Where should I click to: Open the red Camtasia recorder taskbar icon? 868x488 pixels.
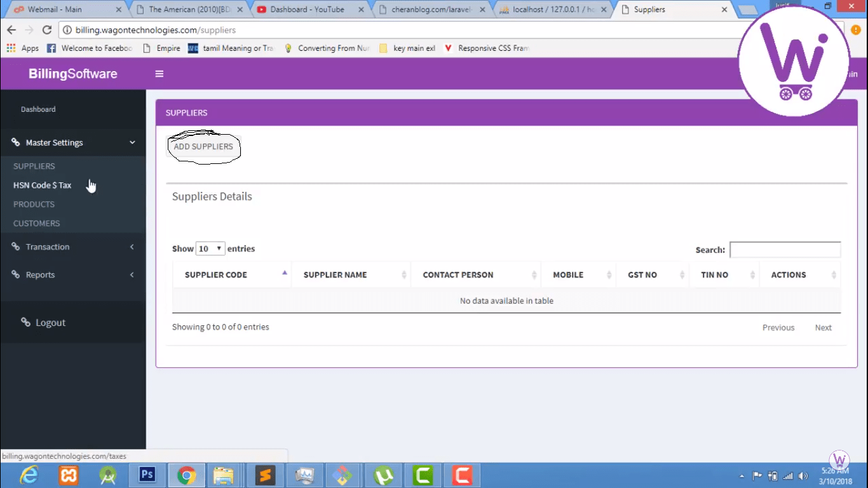click(462, 475)
